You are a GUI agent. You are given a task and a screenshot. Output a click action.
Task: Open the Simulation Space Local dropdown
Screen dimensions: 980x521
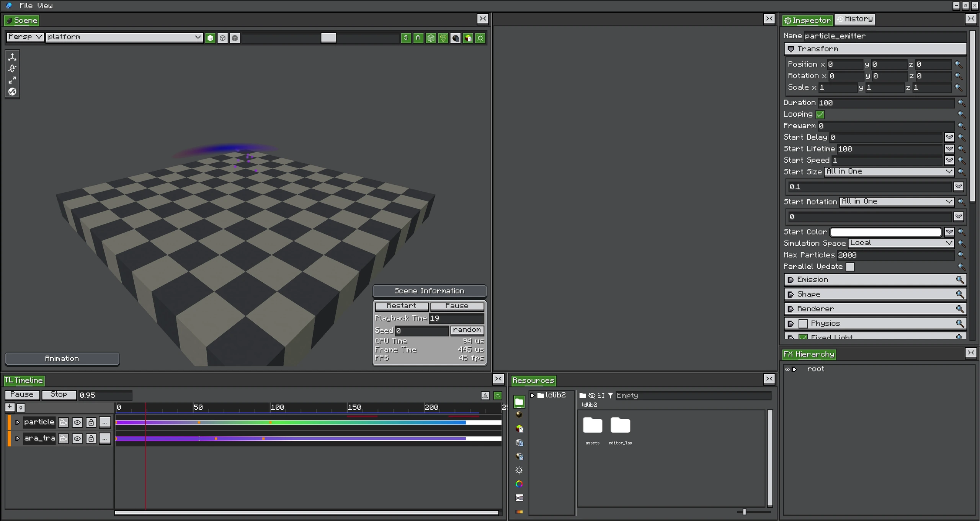(x=901, y=243)
